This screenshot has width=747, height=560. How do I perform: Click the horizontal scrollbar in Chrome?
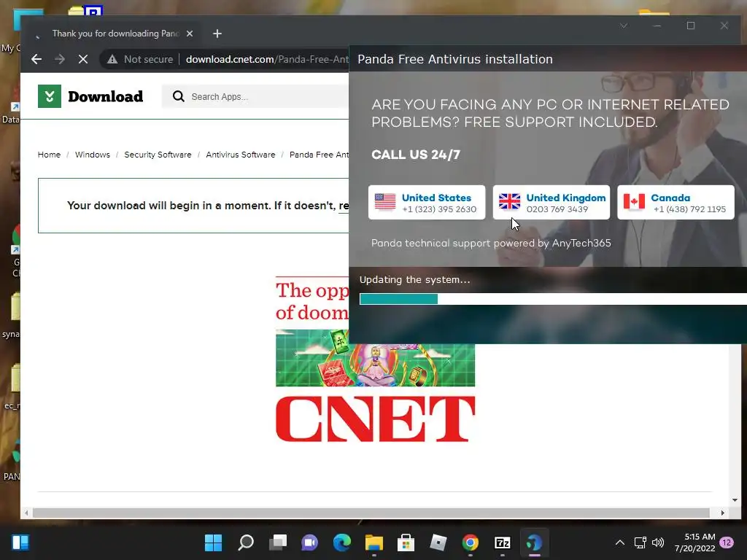[371, 513]
